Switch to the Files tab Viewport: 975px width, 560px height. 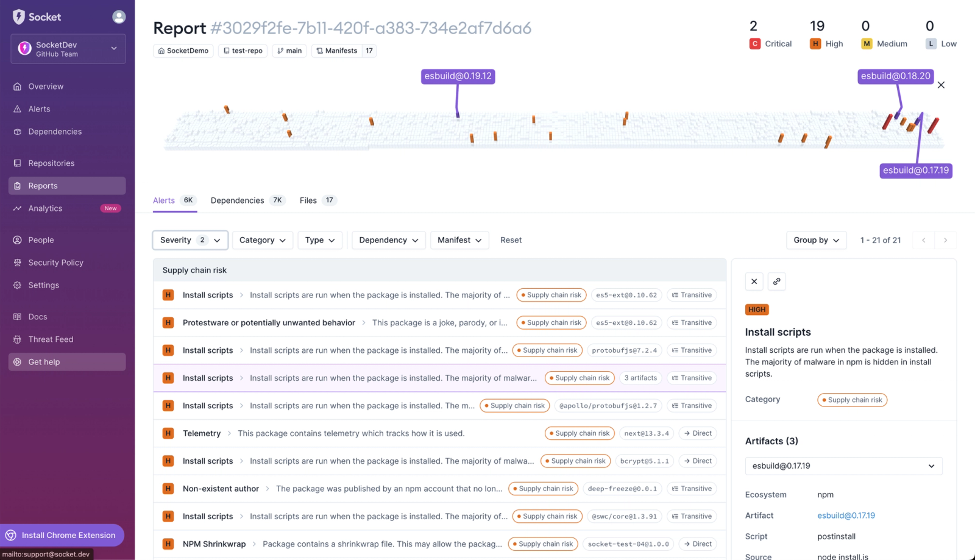(x=318, y=200)
